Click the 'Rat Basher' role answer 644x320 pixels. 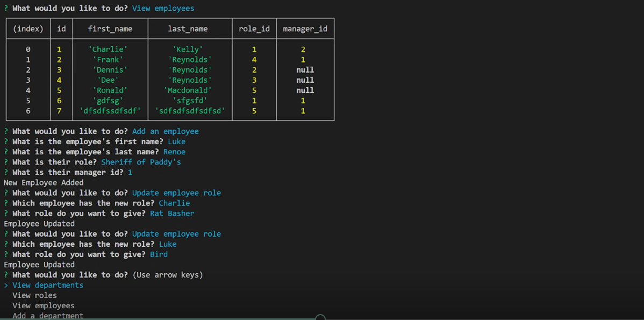[x=172, y=213]
